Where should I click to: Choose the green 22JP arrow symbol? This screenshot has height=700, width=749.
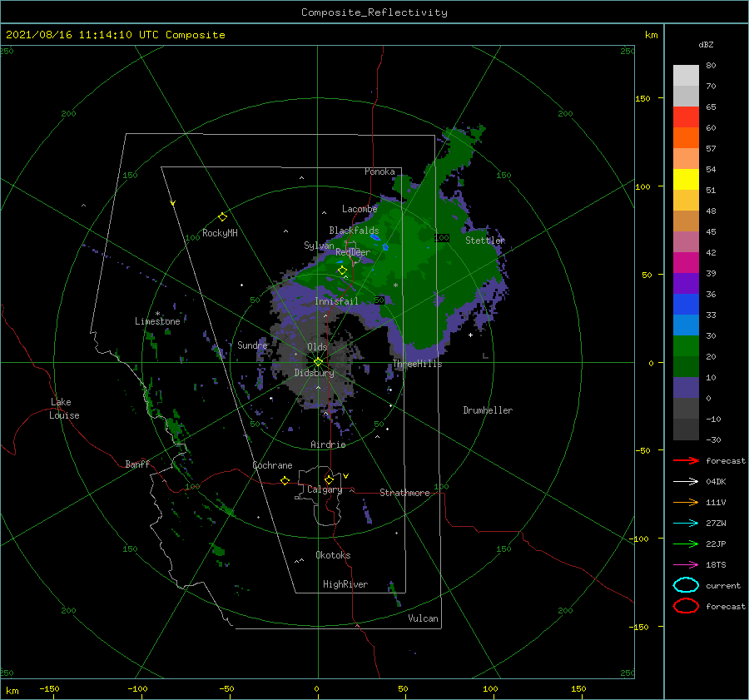[686, 544]
